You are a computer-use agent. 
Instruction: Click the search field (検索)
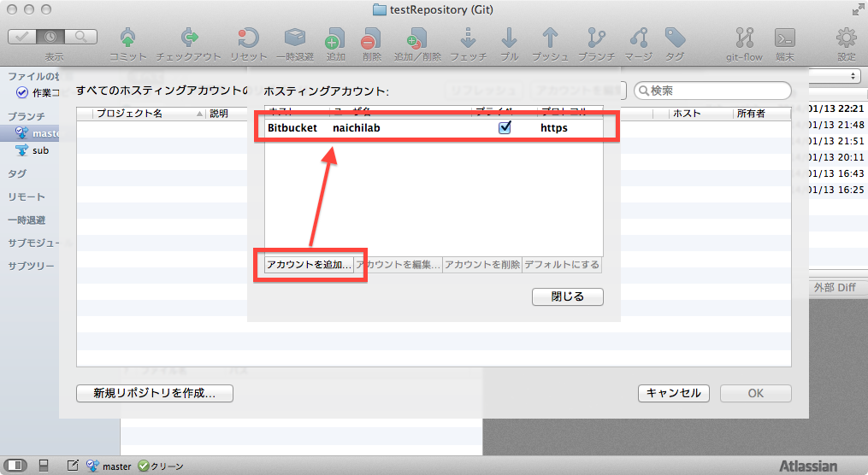click(712, 91)
